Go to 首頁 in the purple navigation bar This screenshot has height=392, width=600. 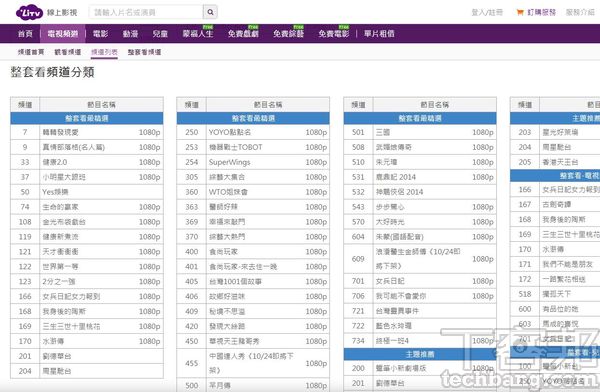point(25,34)
